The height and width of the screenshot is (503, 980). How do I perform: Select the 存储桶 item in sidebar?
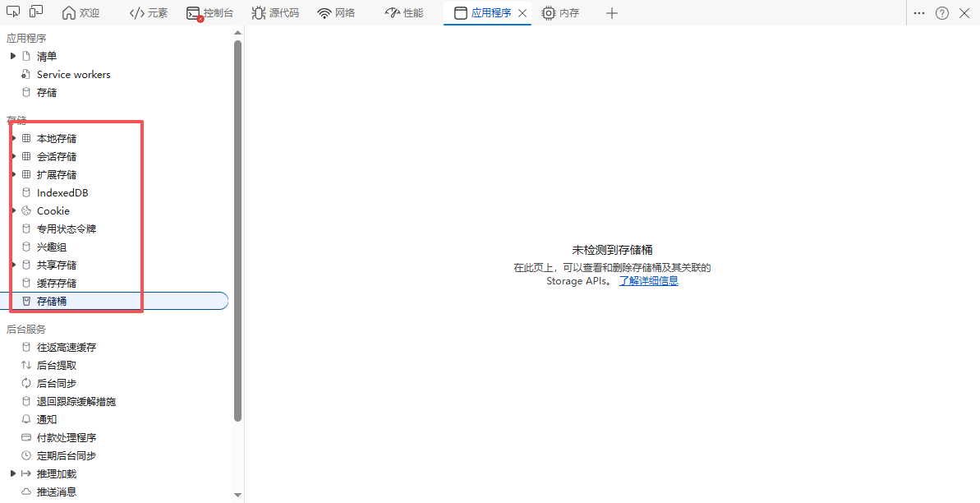(52, 302)
